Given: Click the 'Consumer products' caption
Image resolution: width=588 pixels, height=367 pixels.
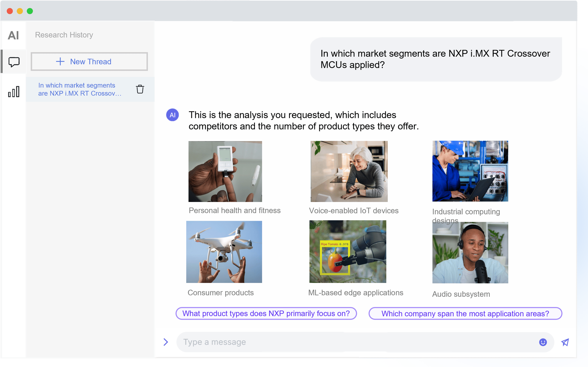Looking at the screenshot, I should click(220, 293).
